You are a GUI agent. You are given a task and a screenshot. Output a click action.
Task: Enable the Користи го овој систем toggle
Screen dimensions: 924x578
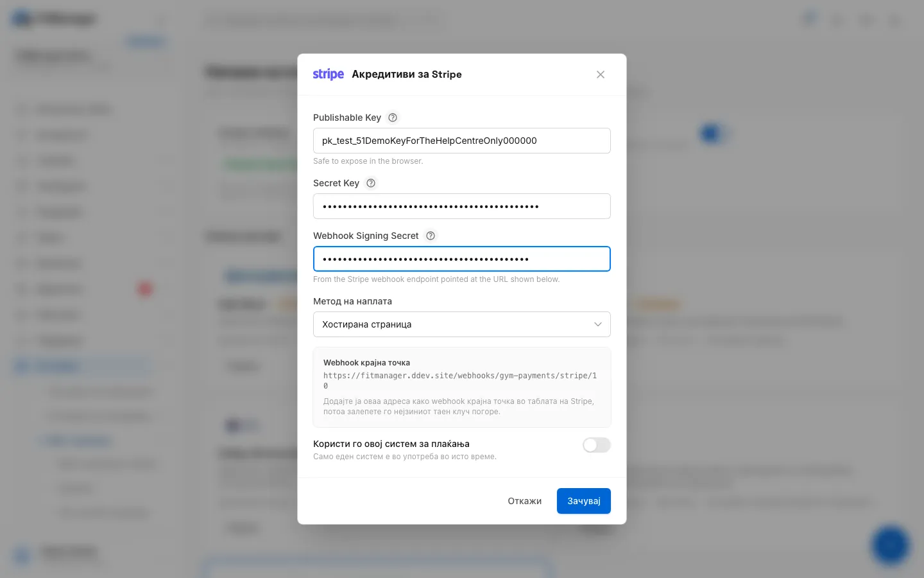click(x=597, y=445)
